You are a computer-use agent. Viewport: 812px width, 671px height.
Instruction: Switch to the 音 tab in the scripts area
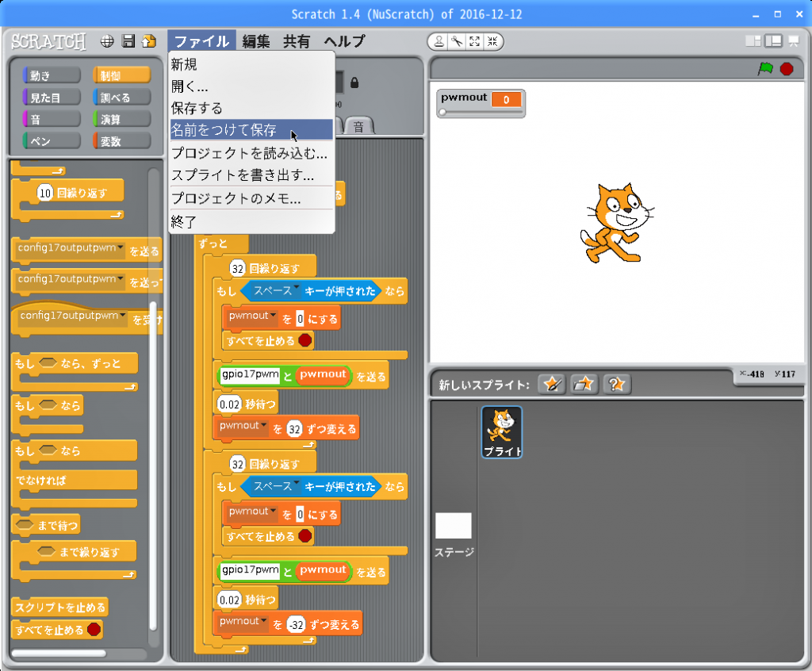click(358, 126)
